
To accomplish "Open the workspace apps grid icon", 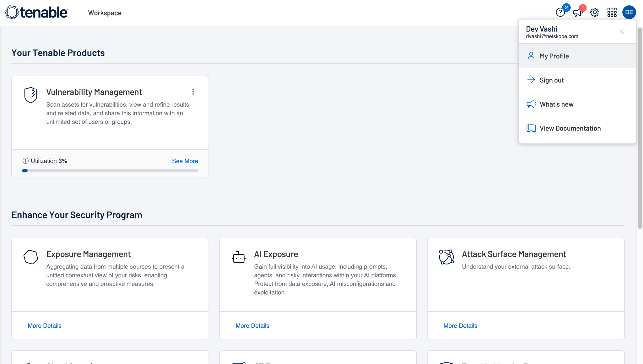I will pyautogui.click(x=612, y=13).
